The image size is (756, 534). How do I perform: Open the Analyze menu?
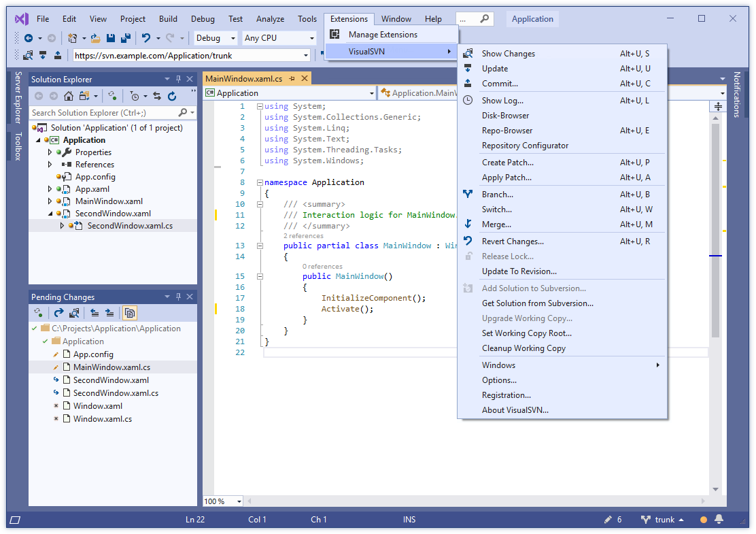[270, 19]
